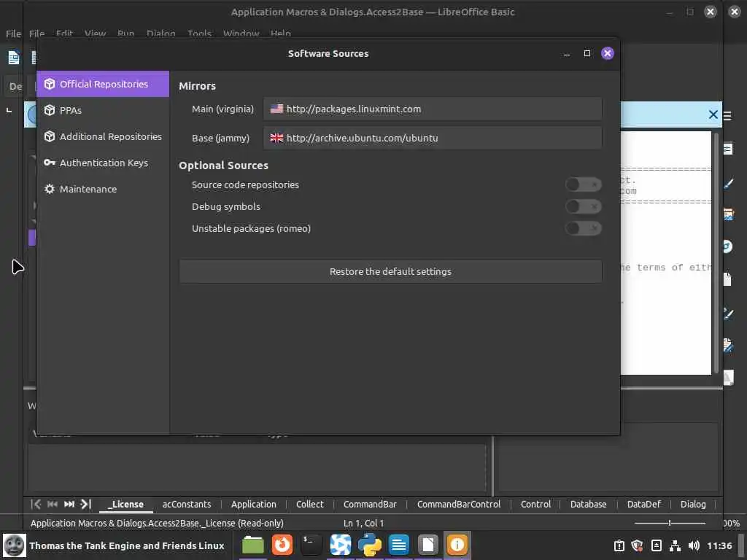Choose Base (jammy) mirror archive.ubuntu.com
Image resolution: width=747 pixels, height=560 pixels.
[x=433, y=138]
